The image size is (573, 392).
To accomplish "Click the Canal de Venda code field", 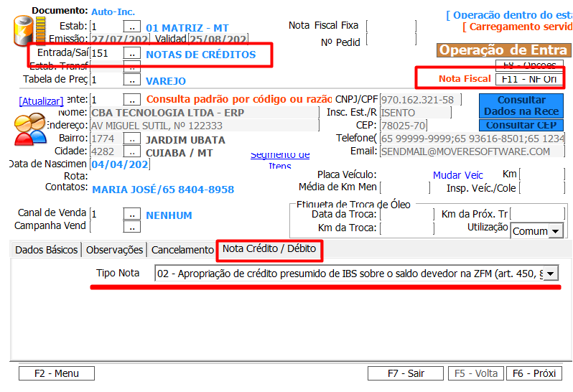I will [106, 214].
